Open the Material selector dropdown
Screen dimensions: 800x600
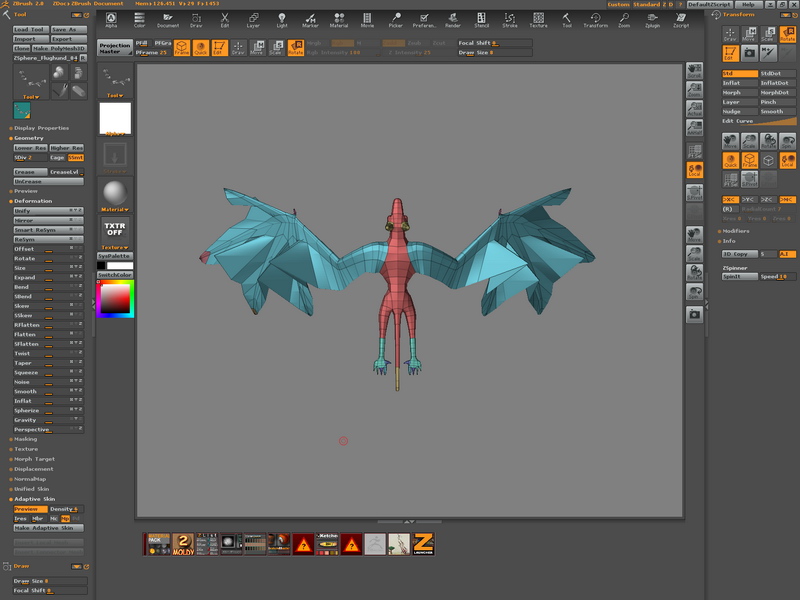[115, 195]
